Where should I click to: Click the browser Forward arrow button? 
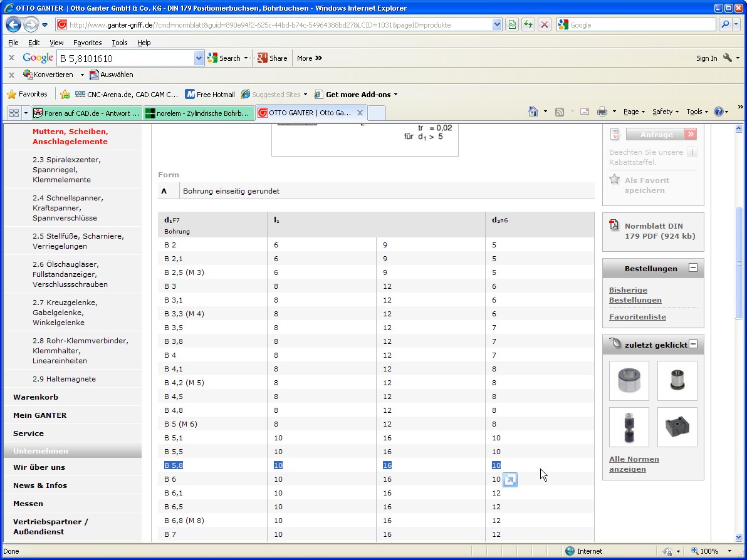pyautogui.click(x=31, y=25)
